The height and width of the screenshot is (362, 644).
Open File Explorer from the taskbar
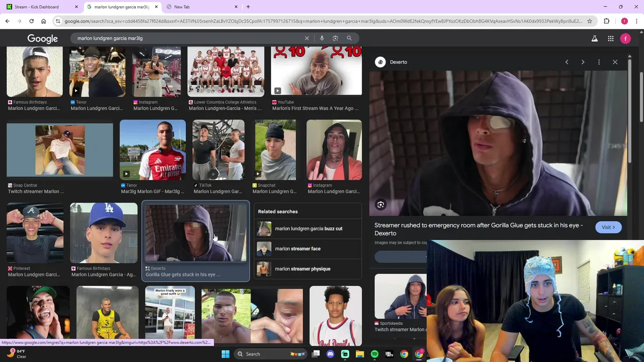pos(360,354)
